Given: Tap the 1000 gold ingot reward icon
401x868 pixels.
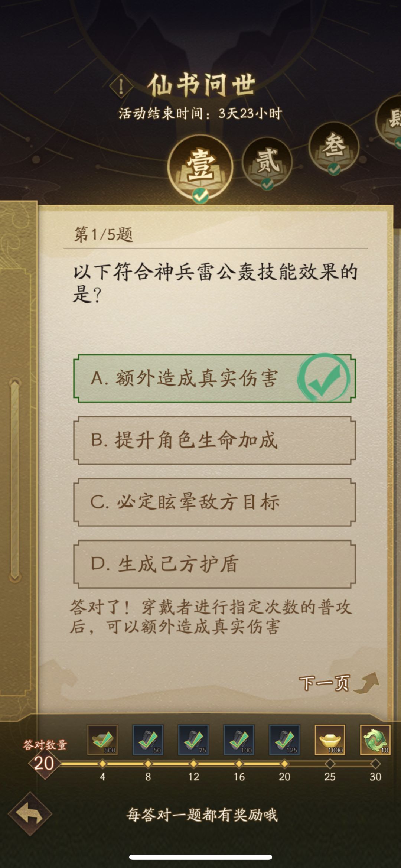Looking at the screenshot, I should [330, 739].
